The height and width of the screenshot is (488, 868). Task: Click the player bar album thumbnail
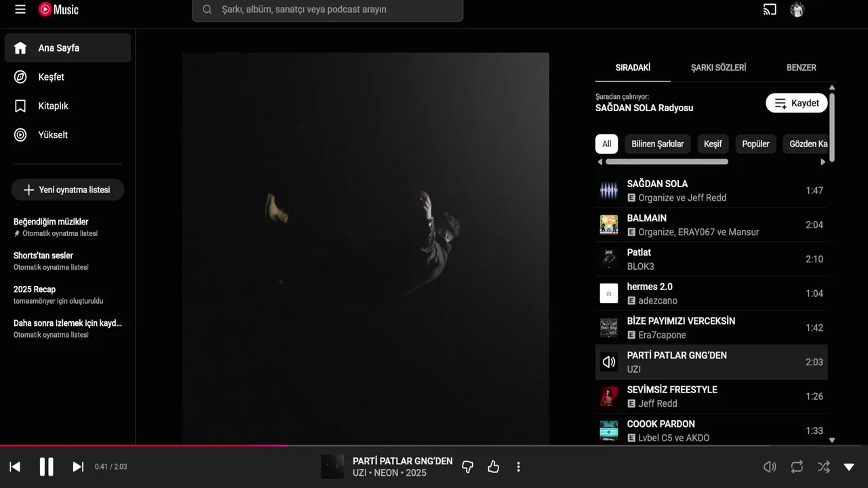(x=332, y=467)
